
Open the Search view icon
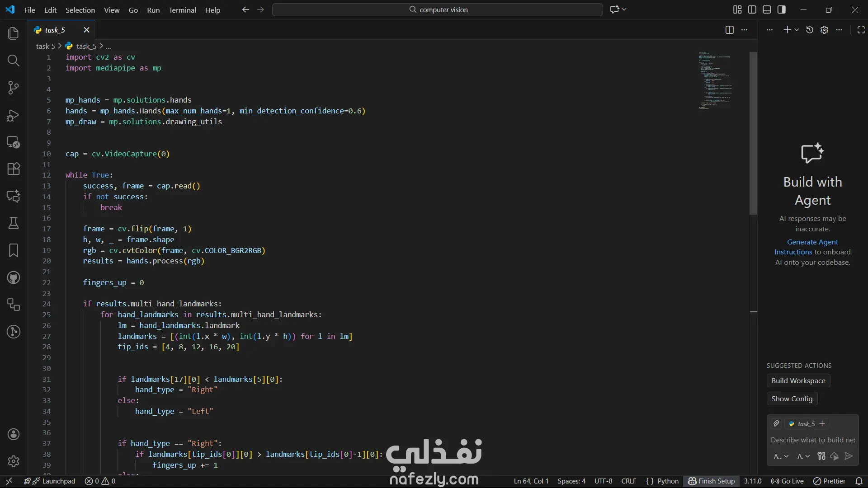coord(14,61)
